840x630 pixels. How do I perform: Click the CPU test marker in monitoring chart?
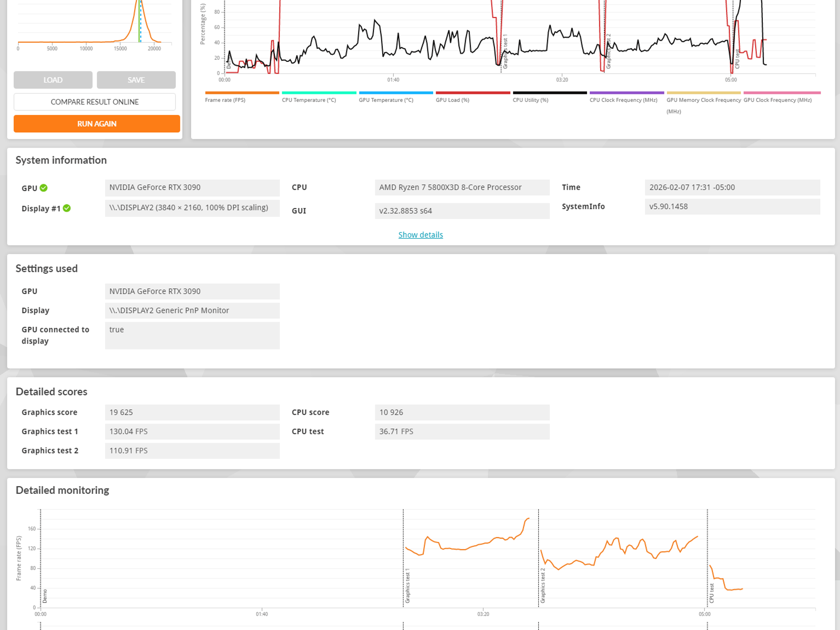click(x=712, y=593)
